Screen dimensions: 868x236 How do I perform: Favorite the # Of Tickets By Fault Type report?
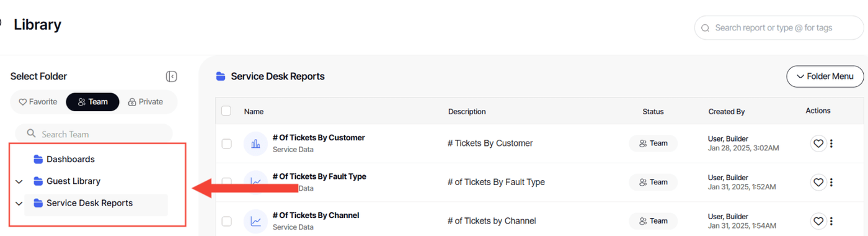coord(818,182)
